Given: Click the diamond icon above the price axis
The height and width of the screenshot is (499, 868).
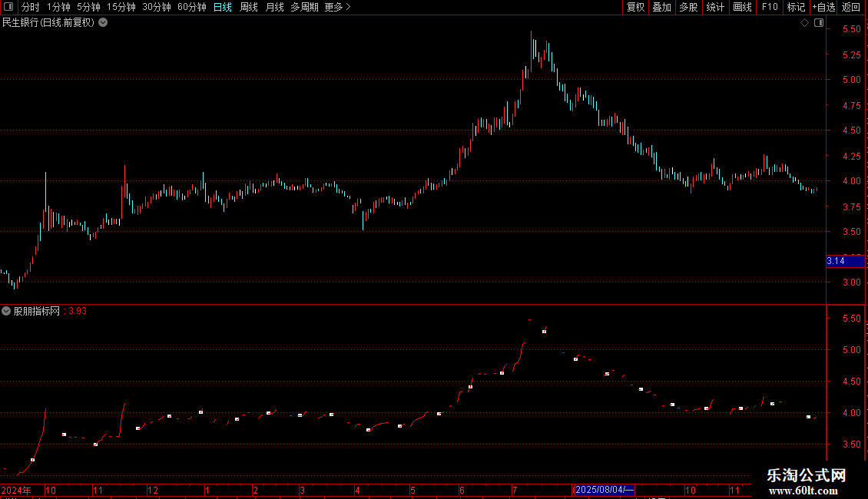Looking at the screenshot, I should click(804, 23).
